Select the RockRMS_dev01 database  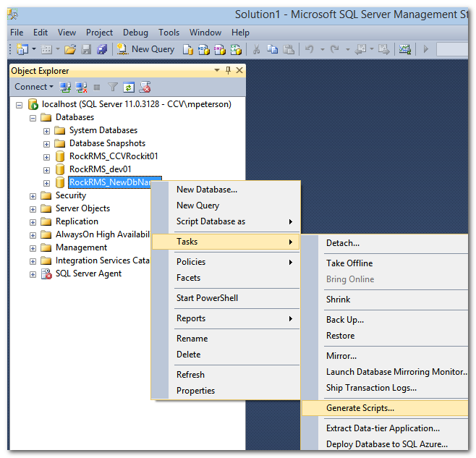point(100,169)
